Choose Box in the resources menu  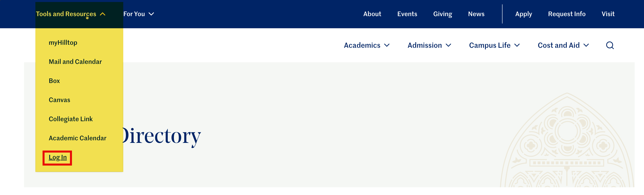(54, 81)
